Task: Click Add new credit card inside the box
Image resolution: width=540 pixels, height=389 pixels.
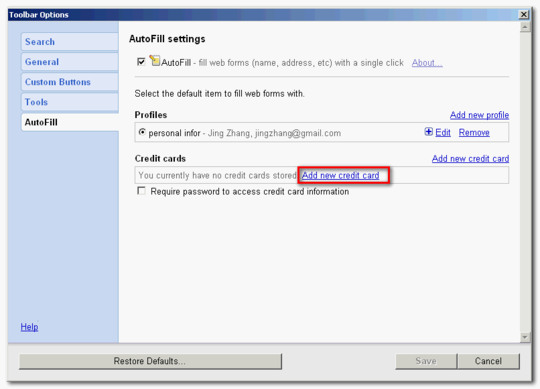Action: (340, 176)
